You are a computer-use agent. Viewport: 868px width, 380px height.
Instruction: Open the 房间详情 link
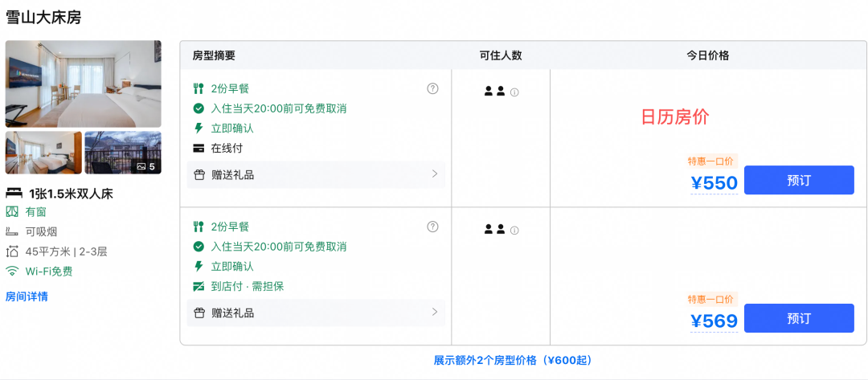click(x=27, y=296)
